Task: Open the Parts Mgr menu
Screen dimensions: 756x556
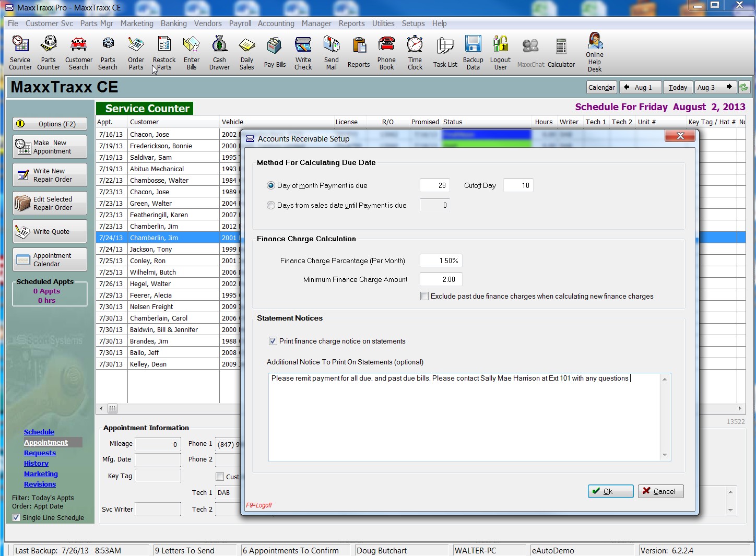Action: click(x=97, y=23)
